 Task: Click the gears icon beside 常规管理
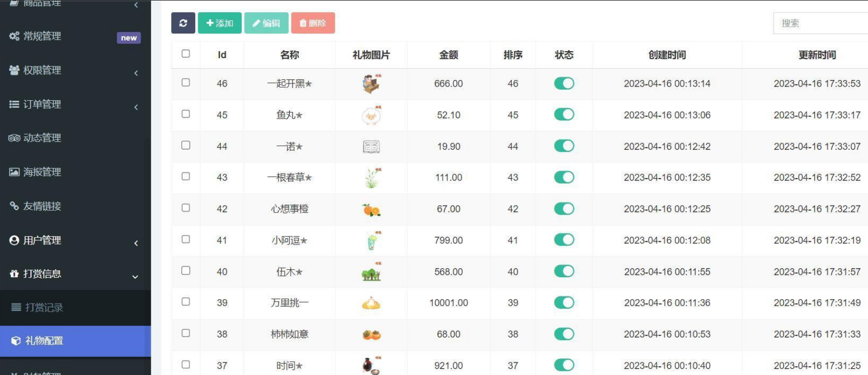[x=14, y=36]
